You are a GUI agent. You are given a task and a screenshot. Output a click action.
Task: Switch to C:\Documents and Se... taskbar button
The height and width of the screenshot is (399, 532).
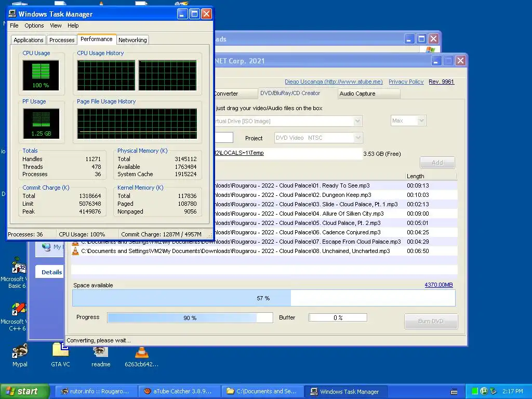point(262,392)
